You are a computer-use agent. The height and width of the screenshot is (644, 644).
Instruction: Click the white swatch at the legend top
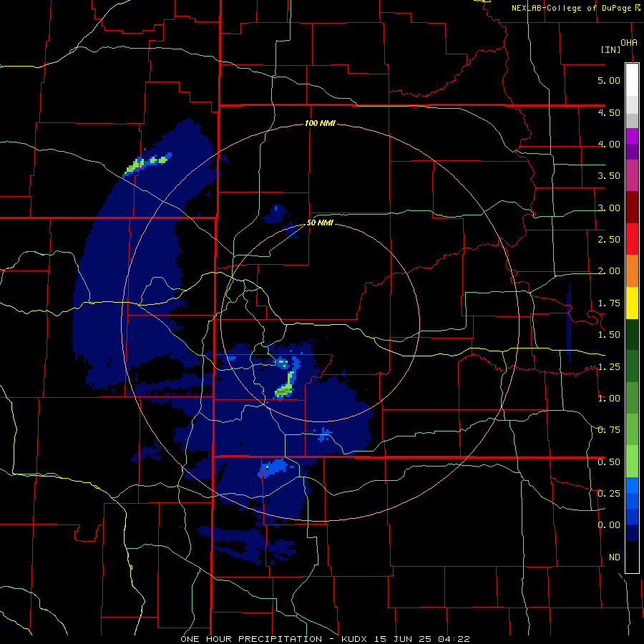632,79
